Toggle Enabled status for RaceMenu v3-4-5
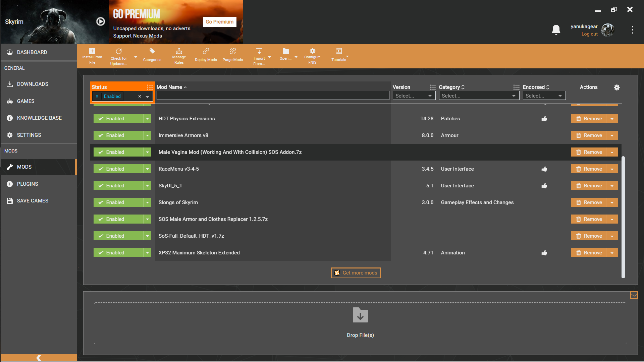This screenshot has width=644, height=362. pos(118,169)
